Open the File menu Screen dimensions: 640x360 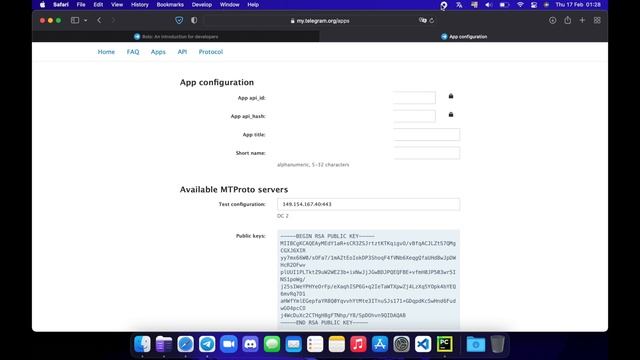coord(81,5)
